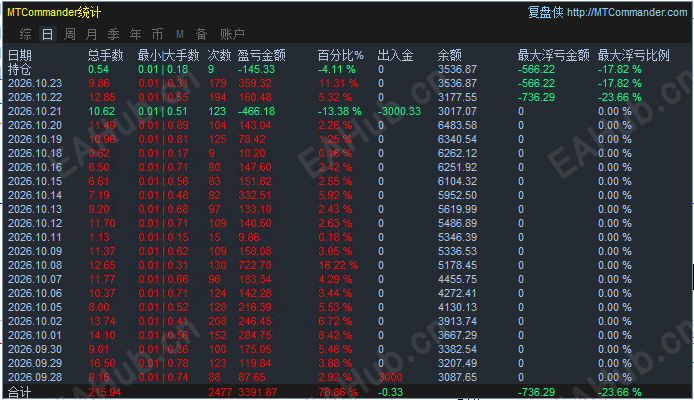This screenshot has height=400, width=694.
Task: Click the 6483.58 balance value
Action: pyautogui.click(x=457, y=125)
